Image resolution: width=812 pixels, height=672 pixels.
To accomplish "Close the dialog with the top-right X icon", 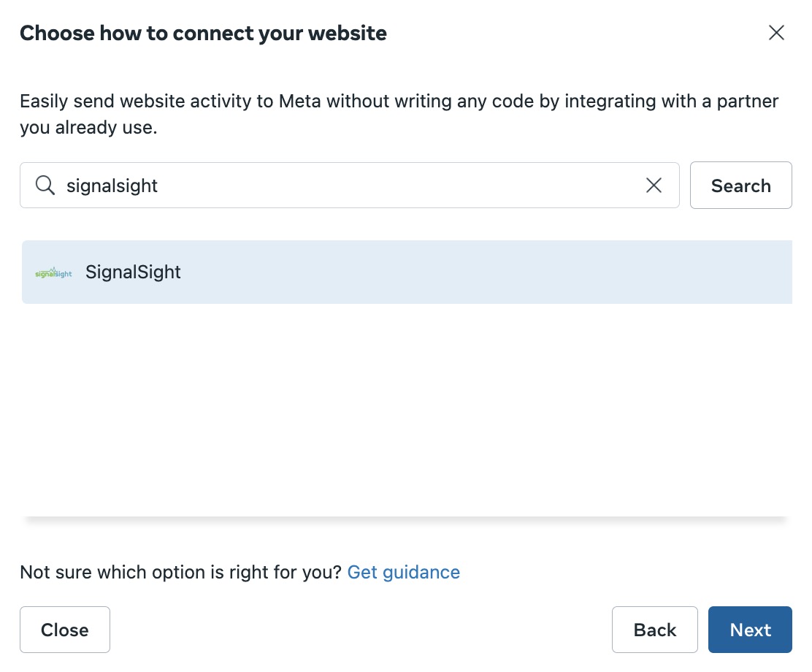I will 775,33.
